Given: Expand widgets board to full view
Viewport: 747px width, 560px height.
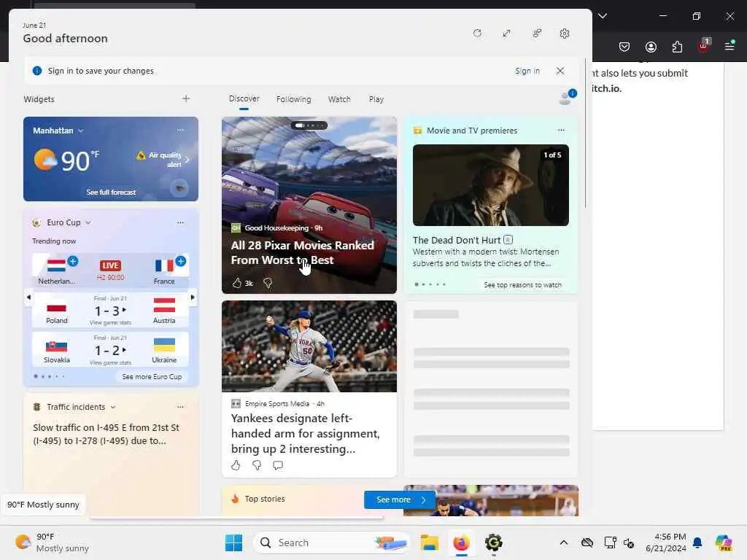Looking at the screenshot, I should [x=506, y=34].
